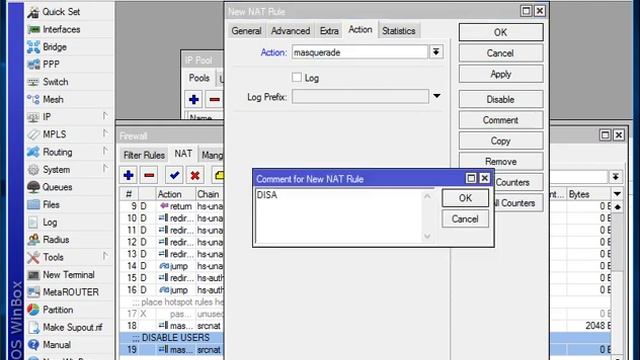Viewport: 640px width, 360px height.
Task: Select rule 19 under DISABLE USERS
Action: tap(171, 350)
